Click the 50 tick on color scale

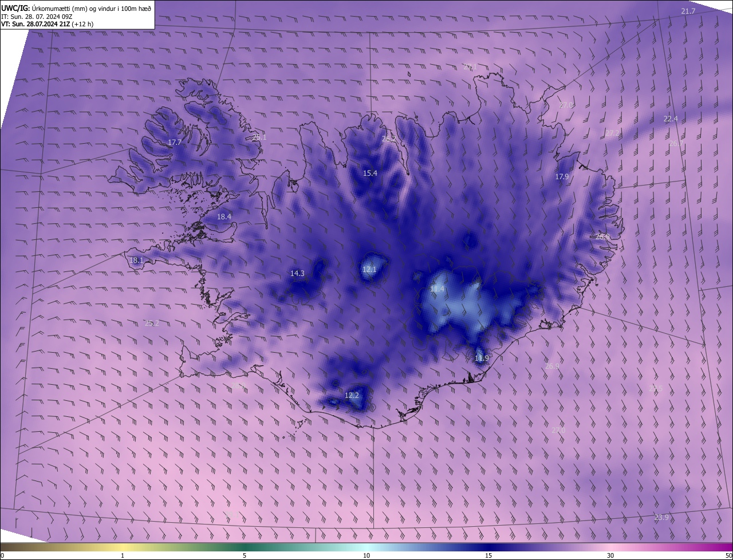(728, 555)
